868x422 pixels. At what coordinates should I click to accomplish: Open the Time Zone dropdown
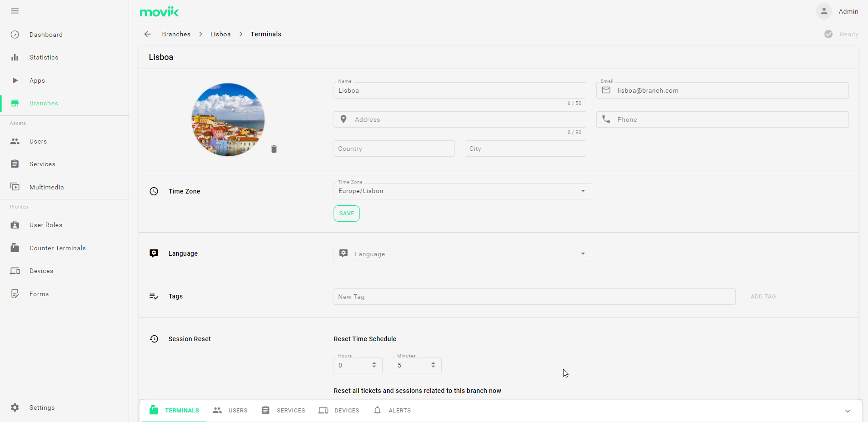pos(462,191)
